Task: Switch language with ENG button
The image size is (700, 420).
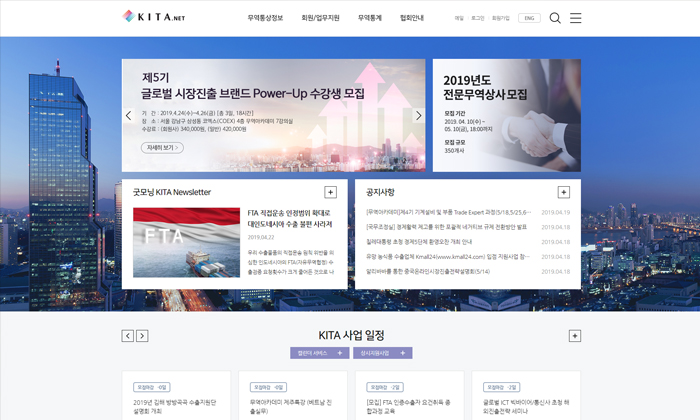Action: coord(529,18)
